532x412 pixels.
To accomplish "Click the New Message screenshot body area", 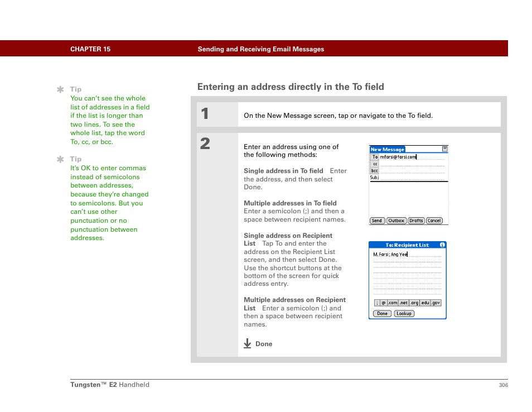I will point(409,199).
